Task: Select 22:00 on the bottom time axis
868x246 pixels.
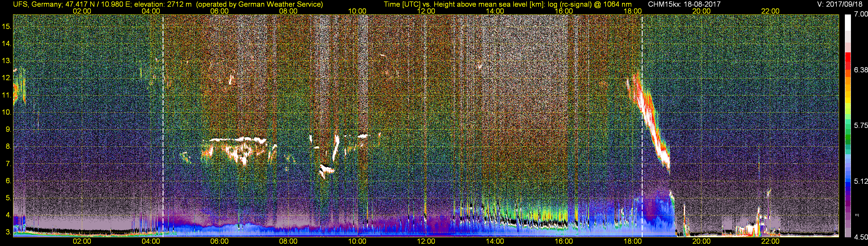Action: coord(770,241)
